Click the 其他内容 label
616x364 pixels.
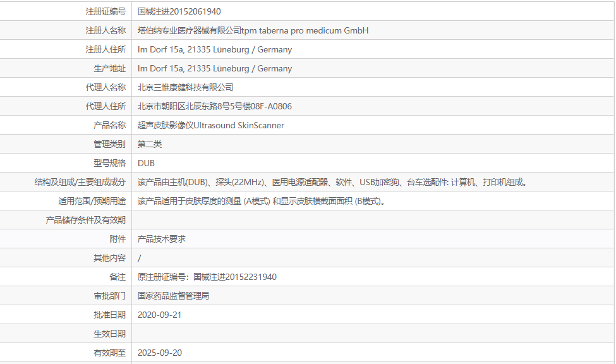coord(109,257)
